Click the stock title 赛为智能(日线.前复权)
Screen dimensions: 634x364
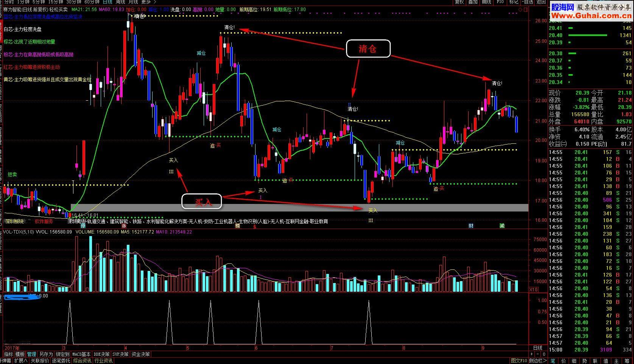26,9
